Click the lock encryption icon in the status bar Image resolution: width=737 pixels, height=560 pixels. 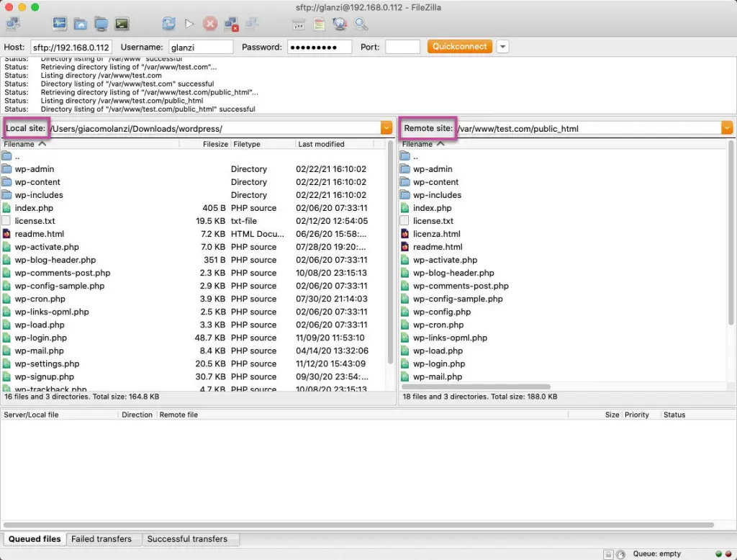pos(607,554)
